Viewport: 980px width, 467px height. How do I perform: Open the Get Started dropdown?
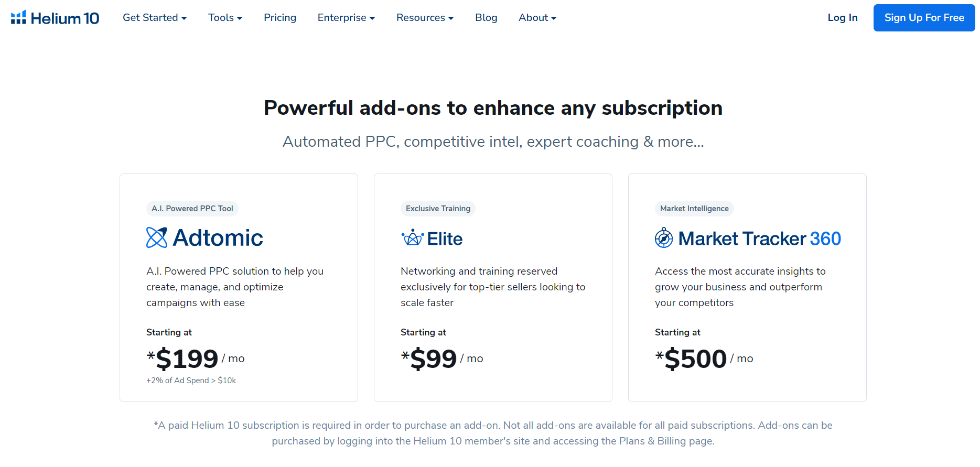pyautogui.click(x=154, y=17)
